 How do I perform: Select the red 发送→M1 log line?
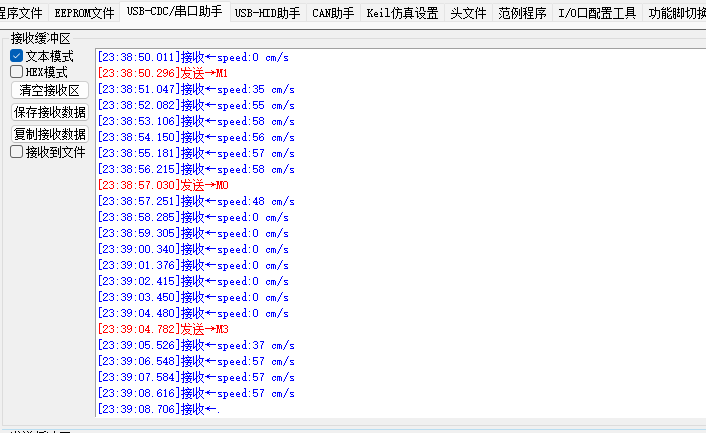[x=163, y=73]
